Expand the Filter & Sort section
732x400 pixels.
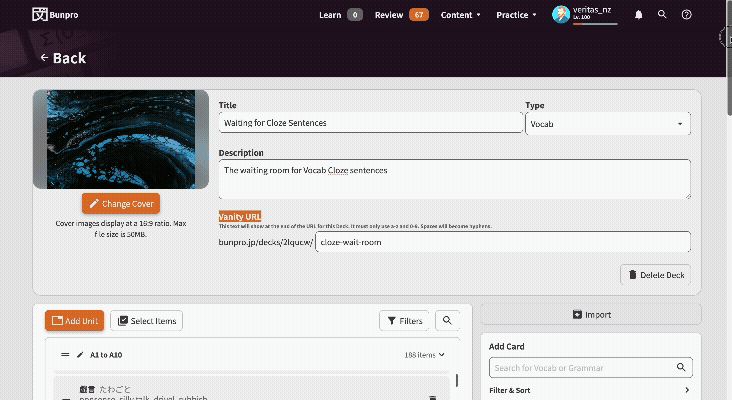(x=591, y=390)
